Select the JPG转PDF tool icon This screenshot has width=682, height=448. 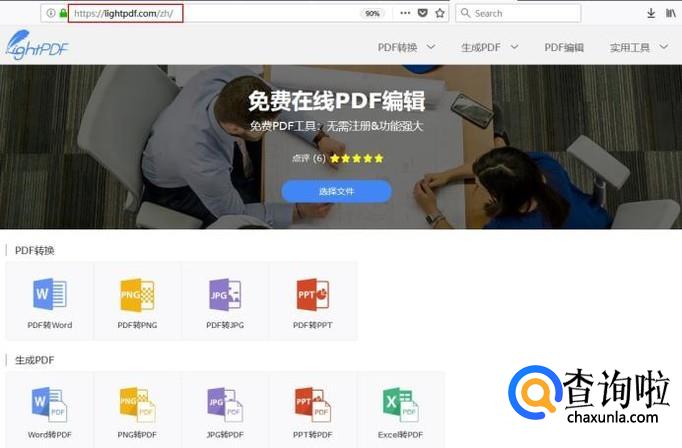[225, 403]
